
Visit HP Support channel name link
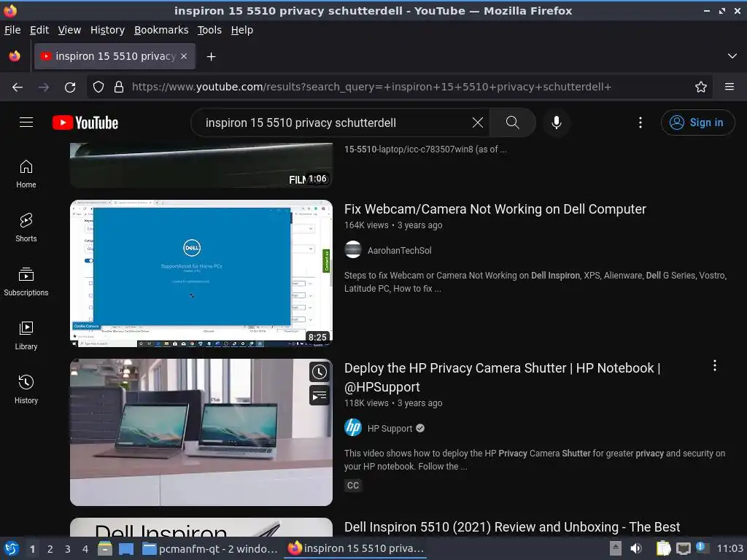[x=390, y=428]
